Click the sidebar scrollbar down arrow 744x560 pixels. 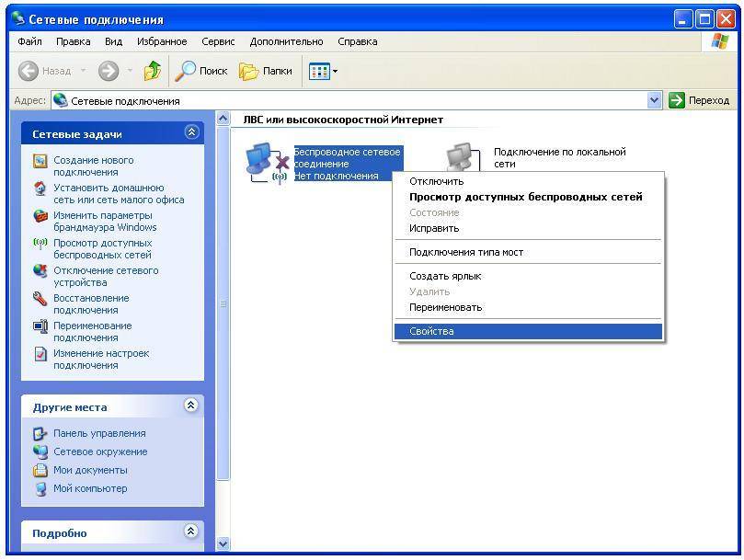(x=223, y=543)
